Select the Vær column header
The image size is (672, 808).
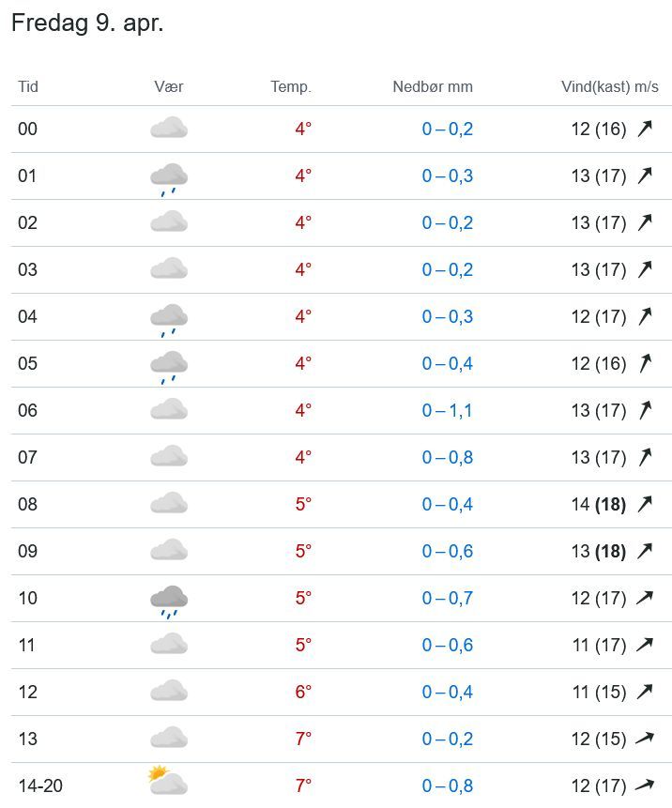(x=169, y=86)
